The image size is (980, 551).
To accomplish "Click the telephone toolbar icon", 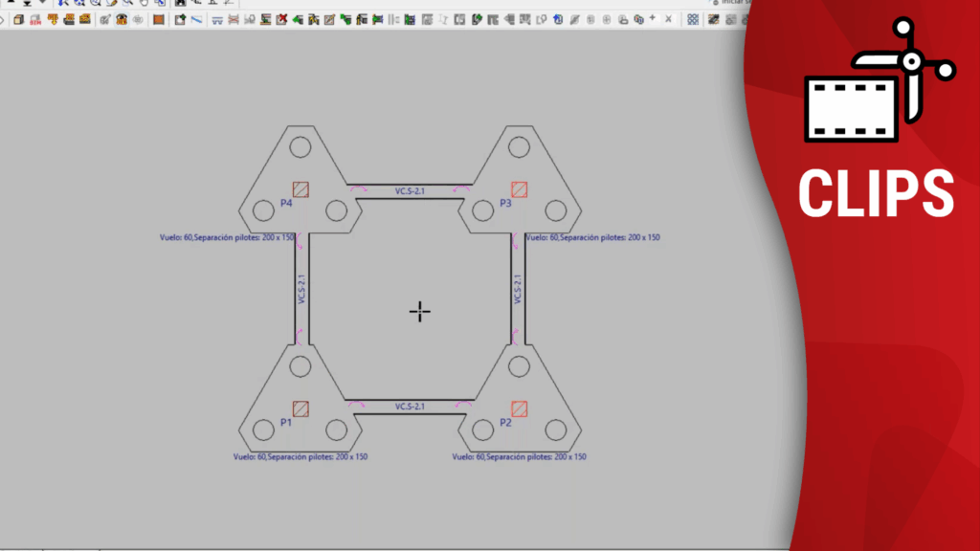I will 122,19.
